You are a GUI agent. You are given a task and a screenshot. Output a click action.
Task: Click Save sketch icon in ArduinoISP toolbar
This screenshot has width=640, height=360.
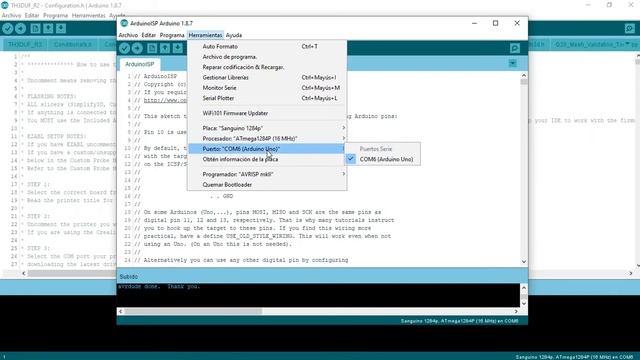pyautogui.click(x=178, y=48)
